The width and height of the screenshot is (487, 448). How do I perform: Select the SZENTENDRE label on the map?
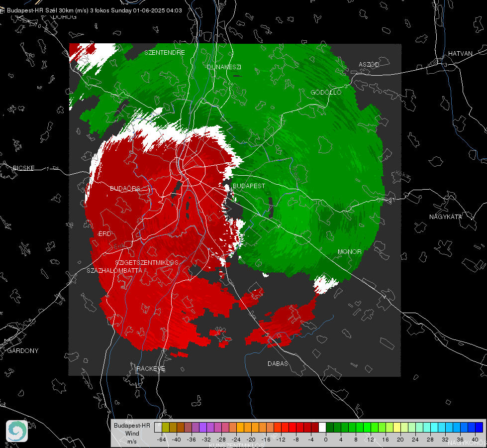tap(165, 53)
